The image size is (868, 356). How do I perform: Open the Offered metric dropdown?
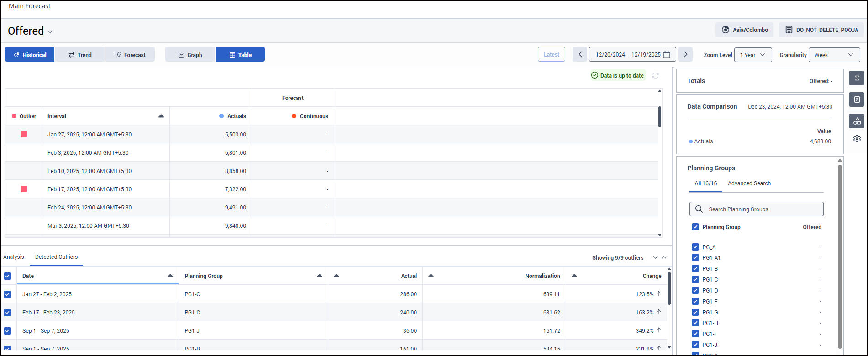click(30, 31)
